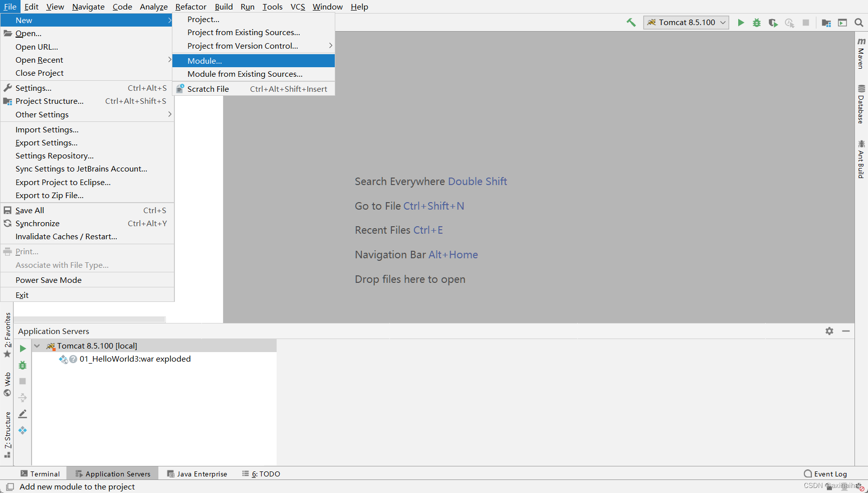The width and height of the screenshot is (868, 493).
Task: Open Project Structure... from the File menu
Action: pos(87,101)
